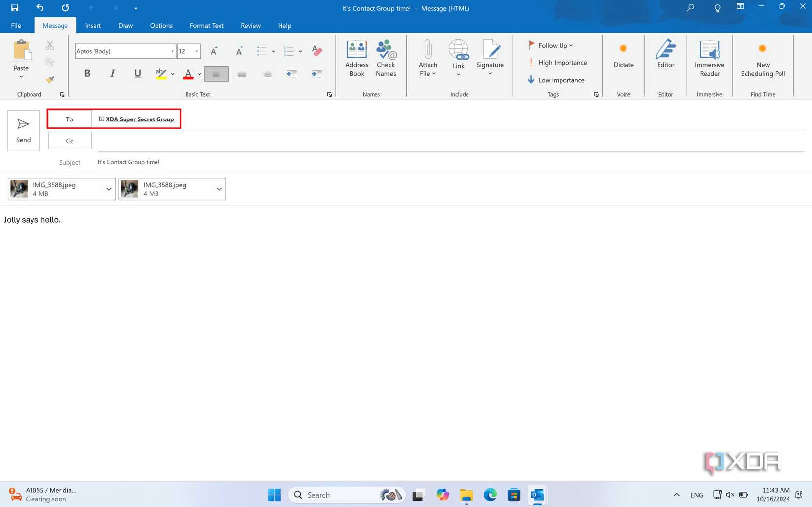812x507 pixels.
Task: Expand the IMG_3588.jpeg attachment options
Action: coord(109,189)
